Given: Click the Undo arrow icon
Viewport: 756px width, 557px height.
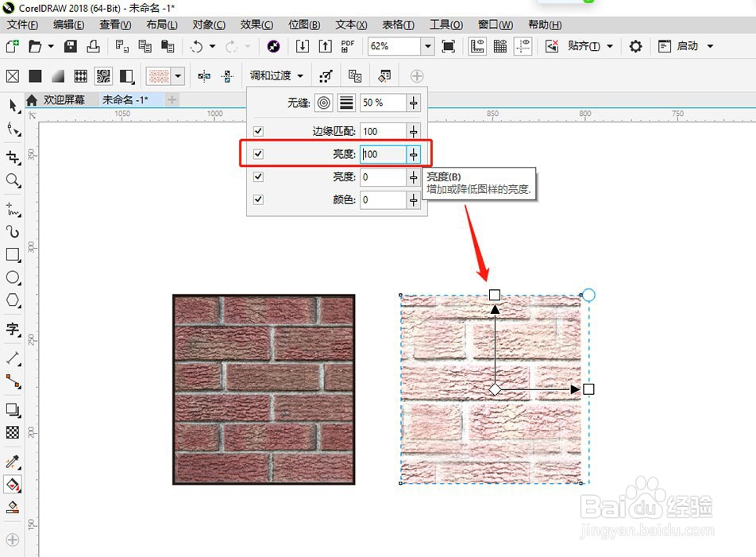Looking at the screenshot, I should (196, 46).
